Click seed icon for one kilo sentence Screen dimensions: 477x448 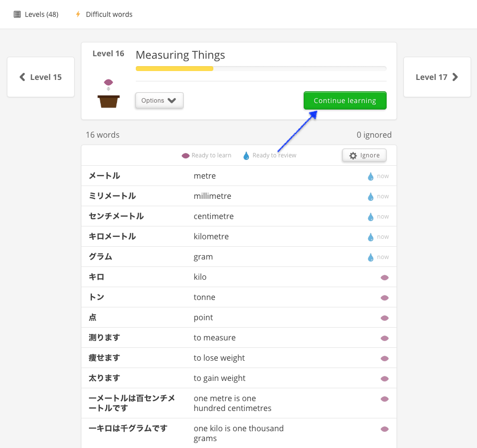tap(385, 429)
